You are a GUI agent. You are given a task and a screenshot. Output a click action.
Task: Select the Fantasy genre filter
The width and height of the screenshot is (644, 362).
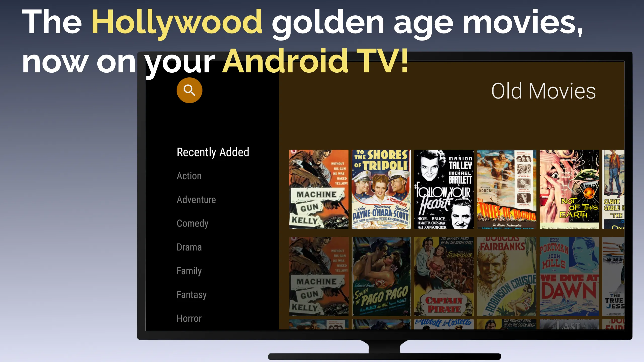tap(191, 294)
